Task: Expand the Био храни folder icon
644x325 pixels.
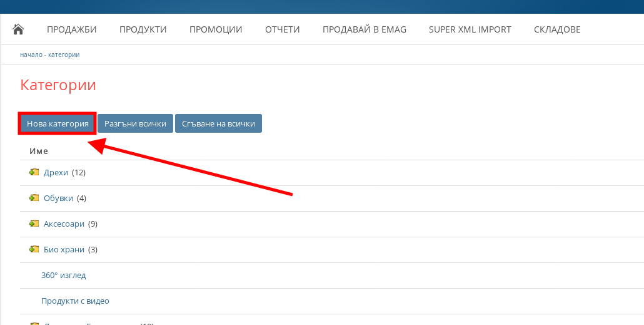Action: pyautogui.click(x=34, y=249)
